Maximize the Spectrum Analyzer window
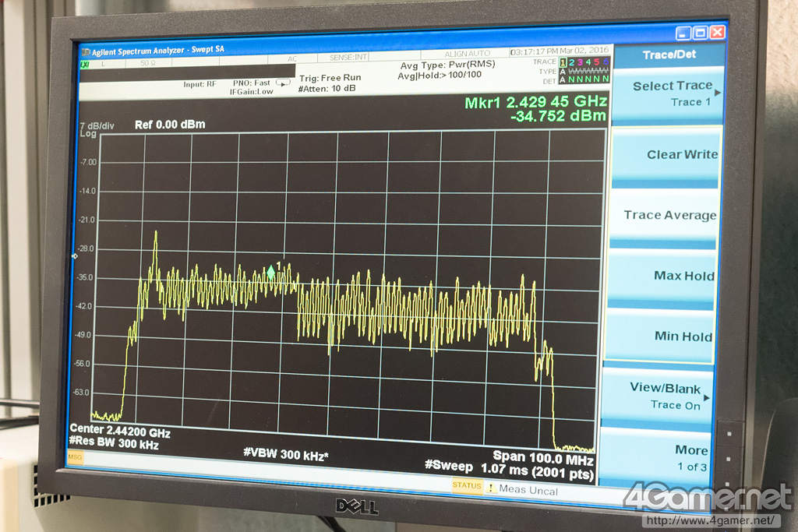Viewport: 798px width, 532px height. tap(701, 33)
